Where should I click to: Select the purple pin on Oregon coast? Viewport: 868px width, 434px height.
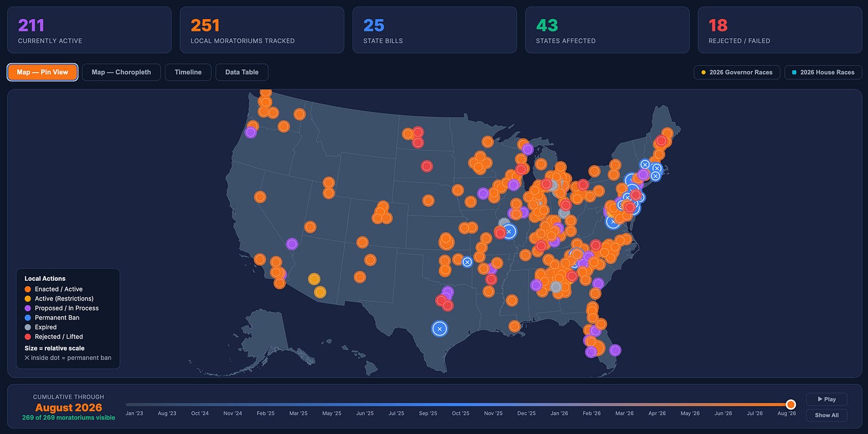pyautogui.click(x=250, y=132)
